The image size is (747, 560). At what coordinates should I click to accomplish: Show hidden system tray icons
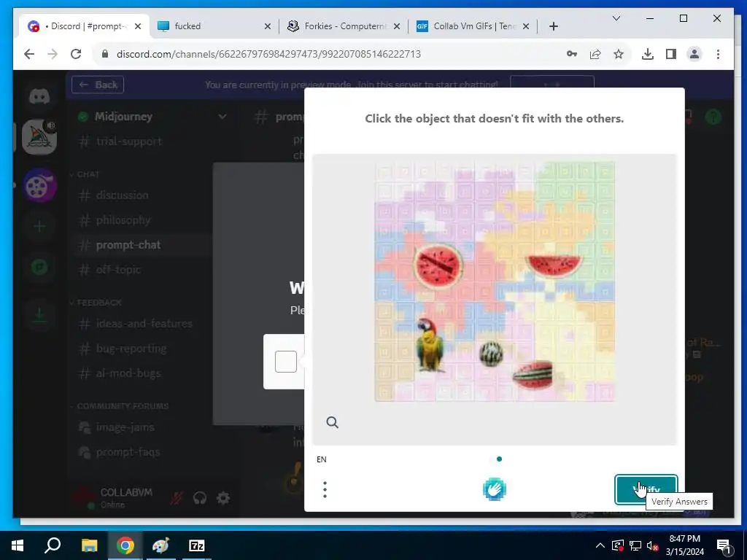click(x=600, y=545)
